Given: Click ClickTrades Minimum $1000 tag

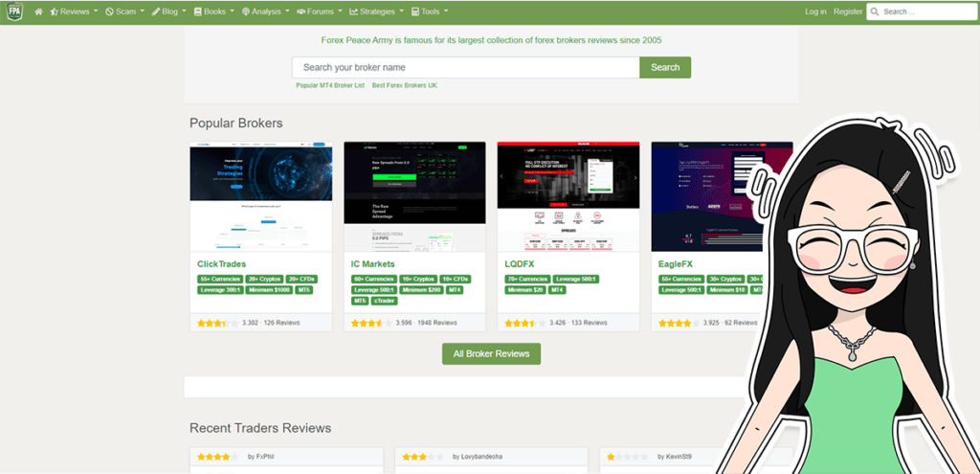Looking at the screenshot, I should tap(269, 290).
